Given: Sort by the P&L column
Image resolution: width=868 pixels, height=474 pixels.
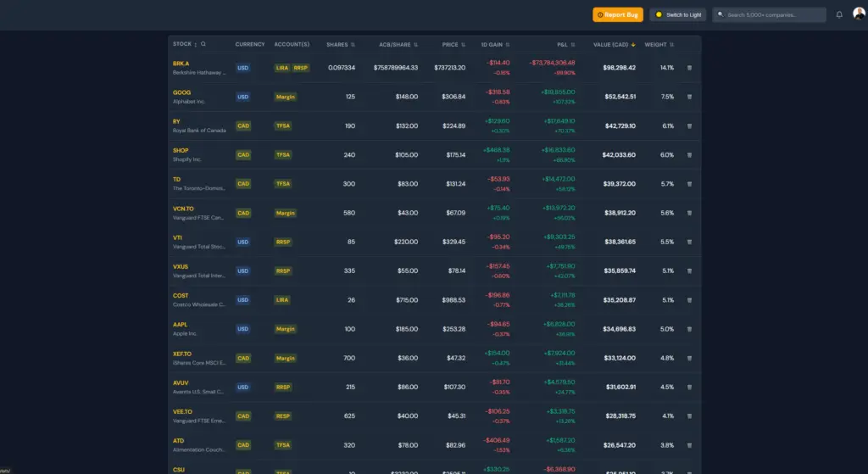Looking at the screenshot, I should point(565,44).
